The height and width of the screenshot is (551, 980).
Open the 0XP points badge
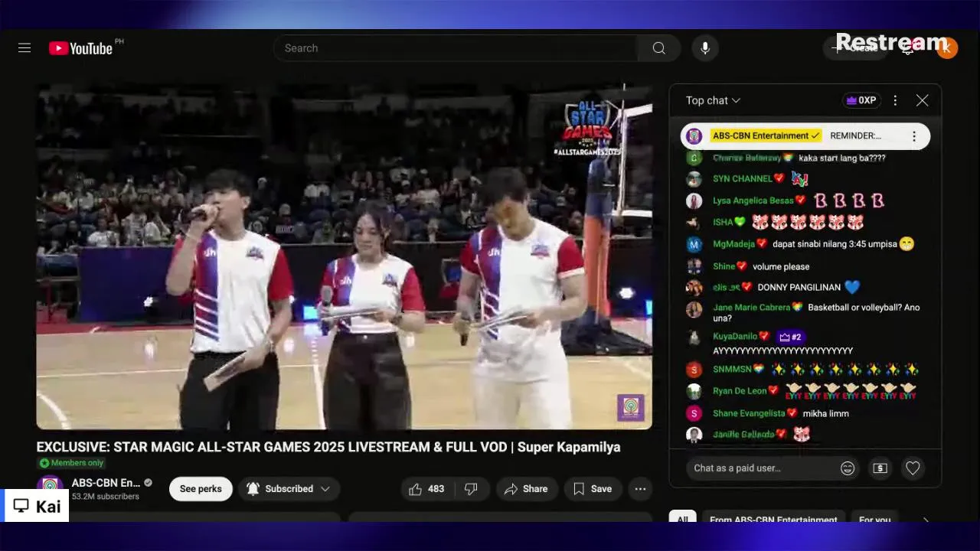pyautogui.click(x=861, y=100)
